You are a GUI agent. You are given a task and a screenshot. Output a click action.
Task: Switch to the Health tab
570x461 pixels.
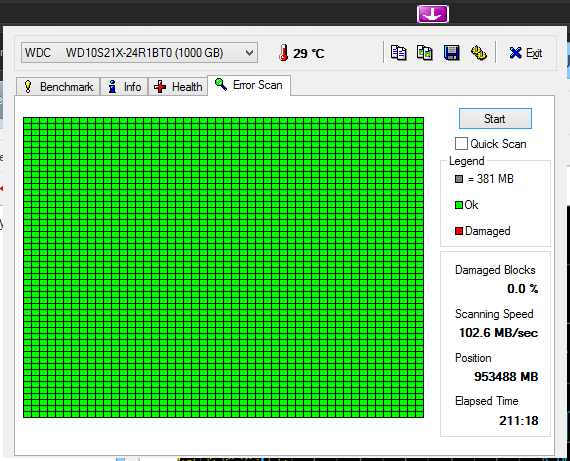(x=178, y=87)
